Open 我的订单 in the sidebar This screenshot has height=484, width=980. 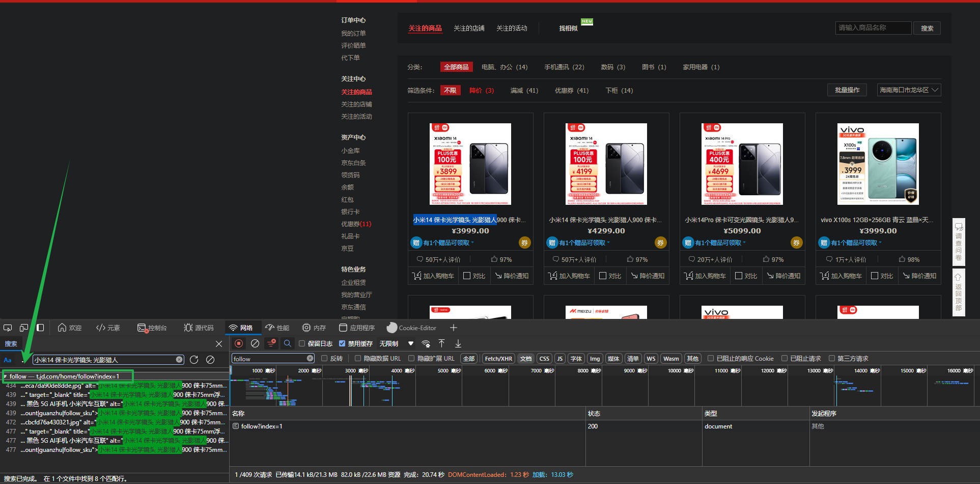[353, 33]
